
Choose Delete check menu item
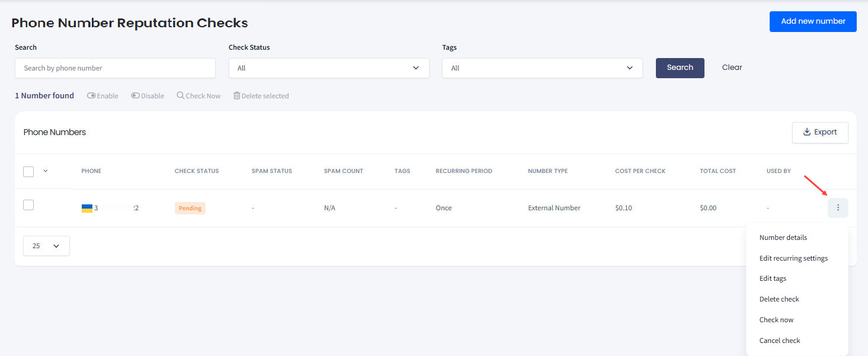click(779, 299)
